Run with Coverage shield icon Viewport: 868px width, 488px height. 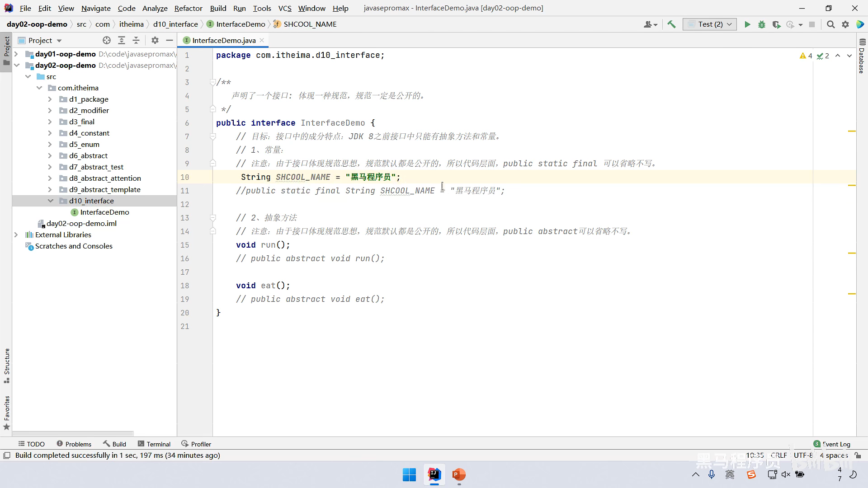(x=776, y=24)
